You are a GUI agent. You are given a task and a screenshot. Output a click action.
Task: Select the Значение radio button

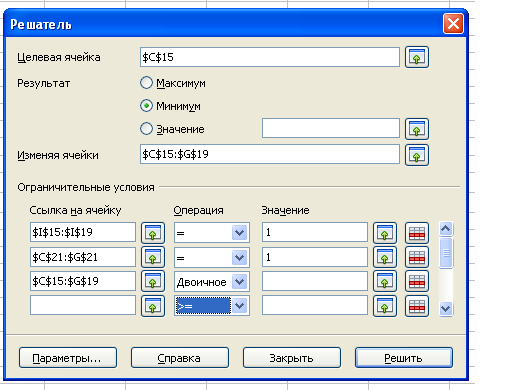coord(146,129)
